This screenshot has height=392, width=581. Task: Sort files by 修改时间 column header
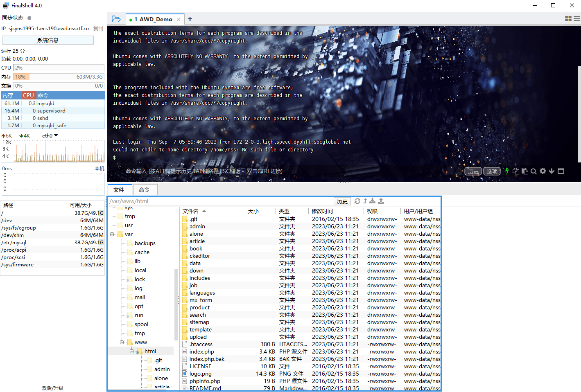coord(336,211)
